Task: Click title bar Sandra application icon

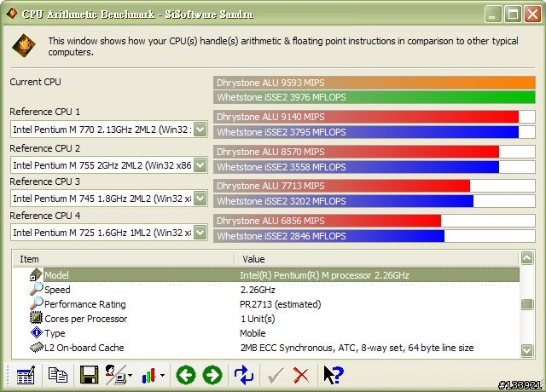Action: tap(12, 14)
